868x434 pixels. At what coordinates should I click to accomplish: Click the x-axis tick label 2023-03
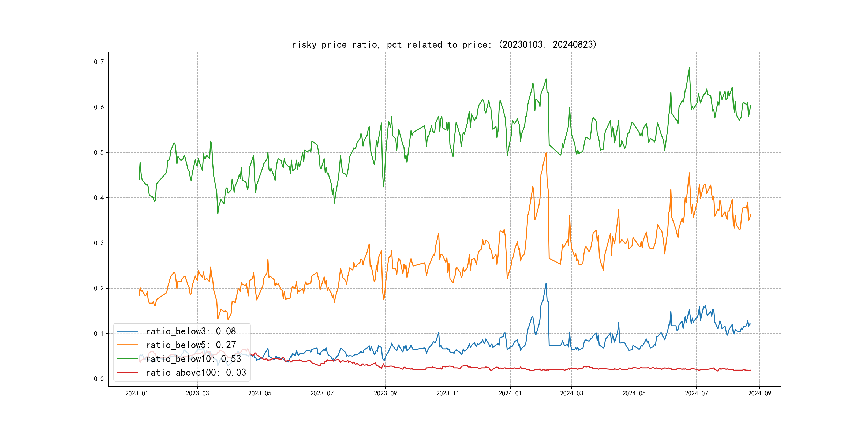[197, 393]
